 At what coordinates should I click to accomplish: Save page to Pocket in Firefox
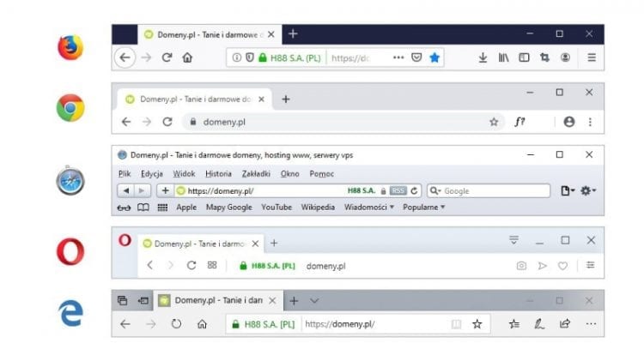point(416,57)
